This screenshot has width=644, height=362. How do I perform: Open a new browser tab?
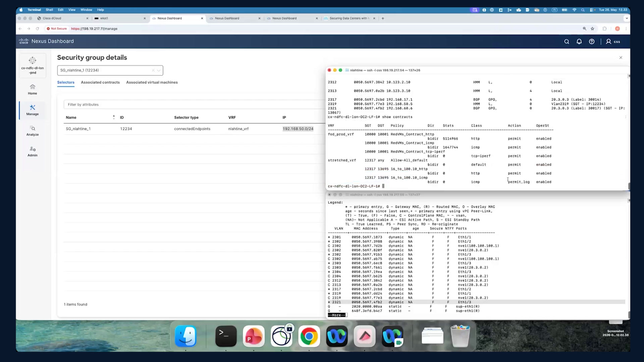coord(383,18)
